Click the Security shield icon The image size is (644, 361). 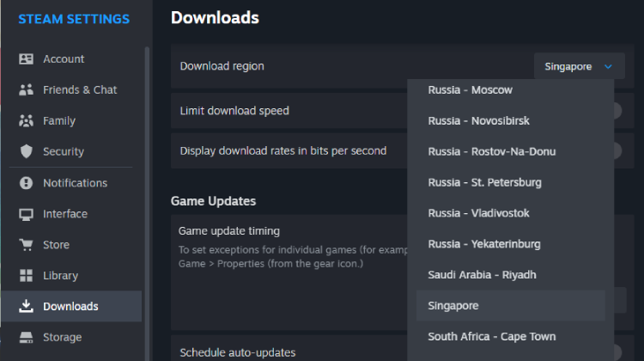coord(27,151)
